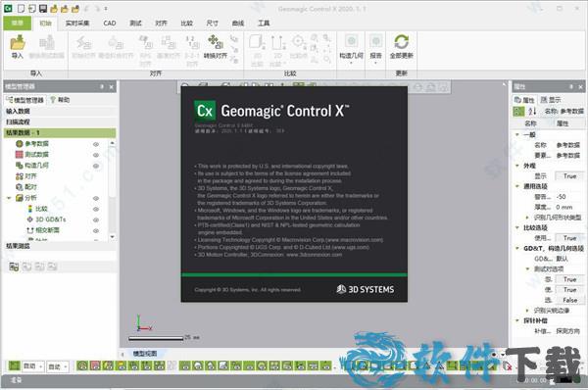
Task: Open the 实时采集 ribbon tab
Action: pyautogui.click(x=77, y=24)
